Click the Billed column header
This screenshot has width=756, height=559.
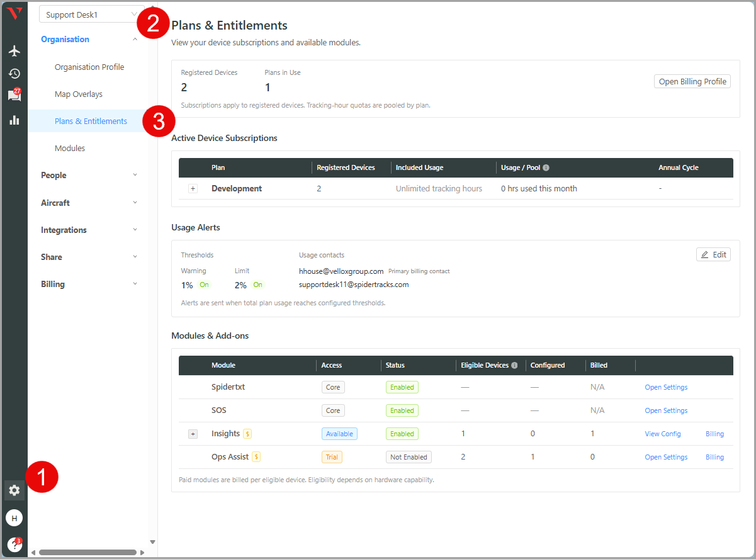599,365
